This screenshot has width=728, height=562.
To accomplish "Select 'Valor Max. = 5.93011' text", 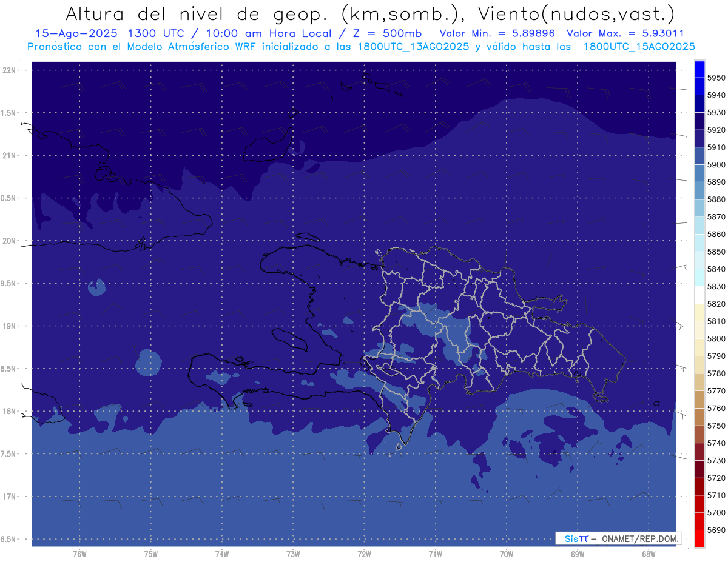I will pos(625,34).
